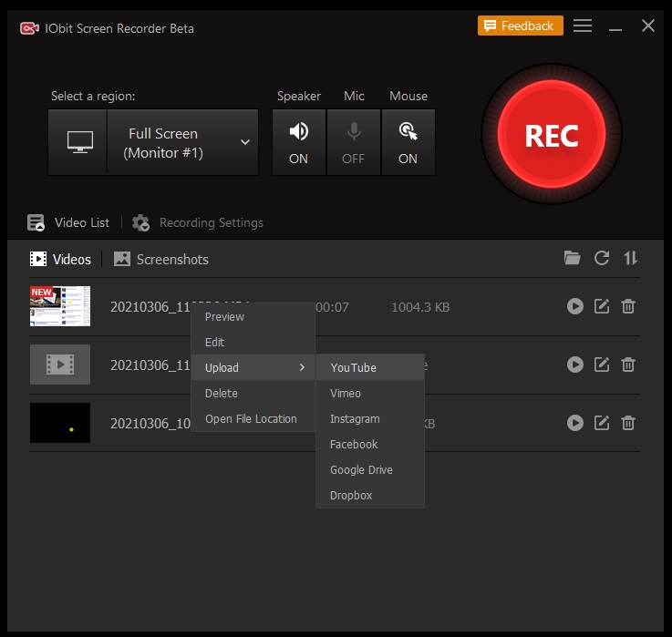Upload the video to Instagram
This screenshot has width=672, height=637.
[x=370, y=418]
